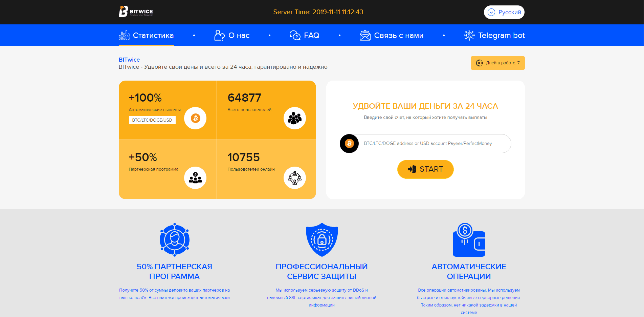Click the users group icon beside 64877

pos(294,118)
